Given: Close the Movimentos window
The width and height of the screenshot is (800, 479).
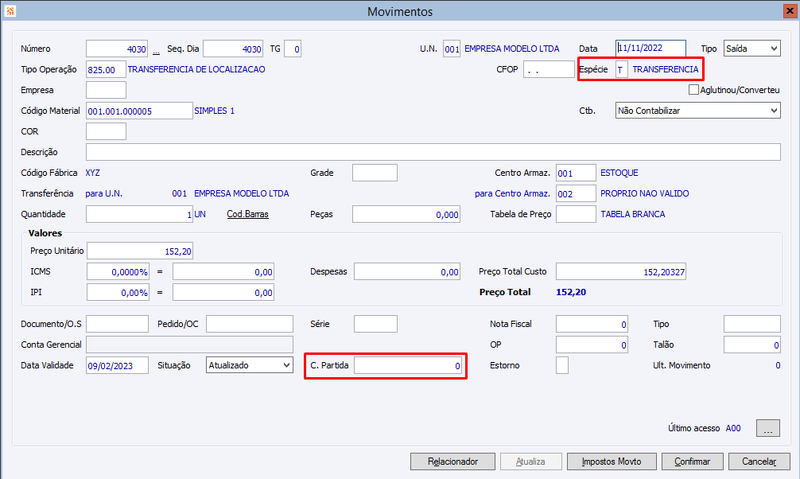Looking at the screenshot, I should click(x=789, y=11).
